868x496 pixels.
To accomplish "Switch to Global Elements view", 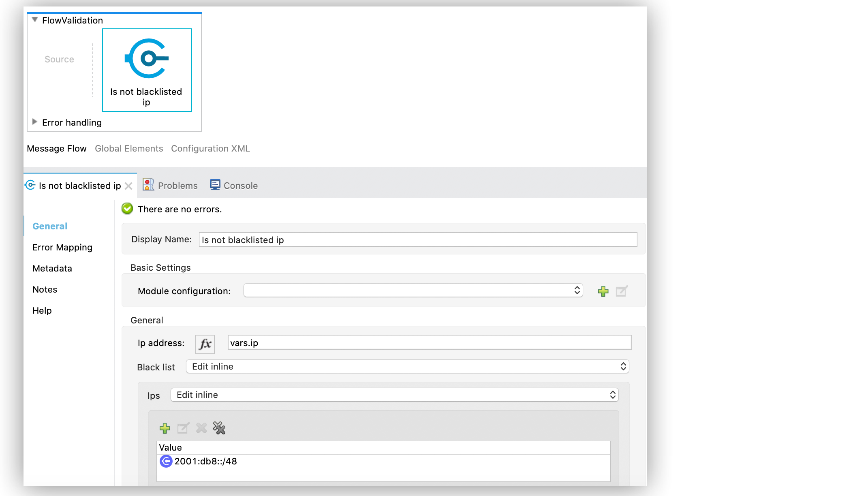I will (129, 148).
